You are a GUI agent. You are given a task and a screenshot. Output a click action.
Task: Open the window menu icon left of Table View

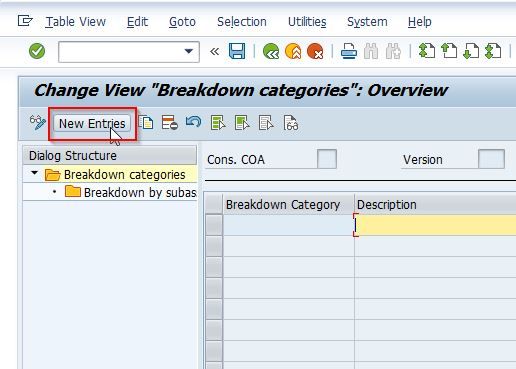[x=25, y=21]
